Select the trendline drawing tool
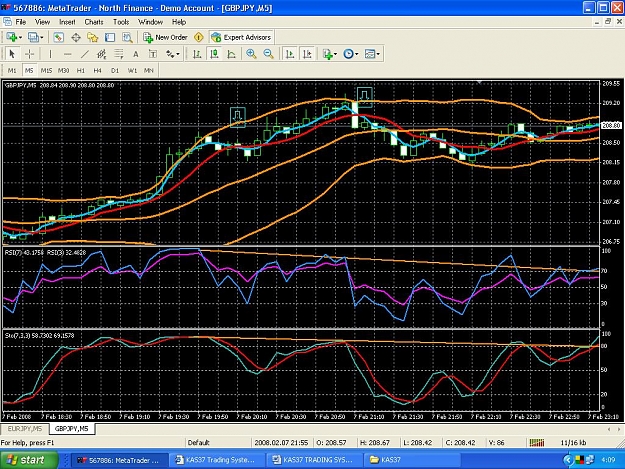Image resolution: width=625 pixels, height=469 pixels. point(85,54)
